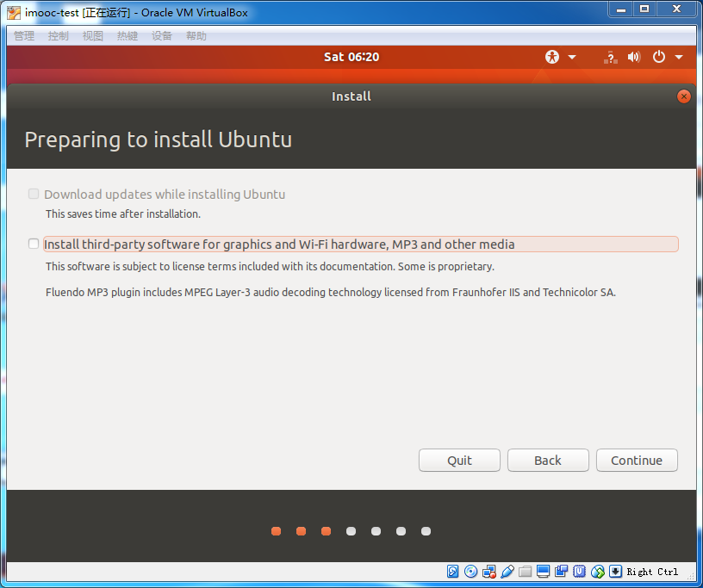Screen dimensions: 703x588
Task: Click the 'Preparing to install Ubuntu' heading
Action: [159, 139]
